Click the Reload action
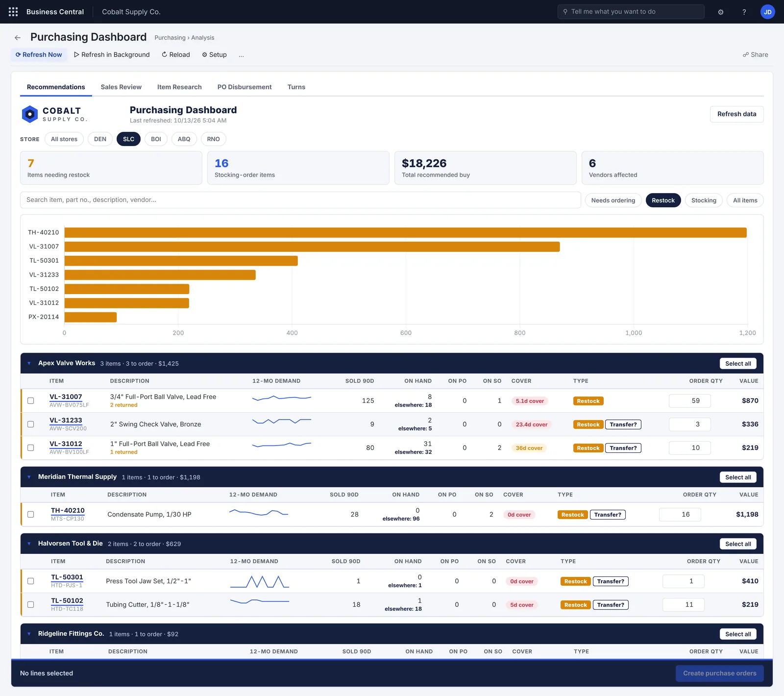The height and width of the screenshot is (696, 784). [176, 55]
